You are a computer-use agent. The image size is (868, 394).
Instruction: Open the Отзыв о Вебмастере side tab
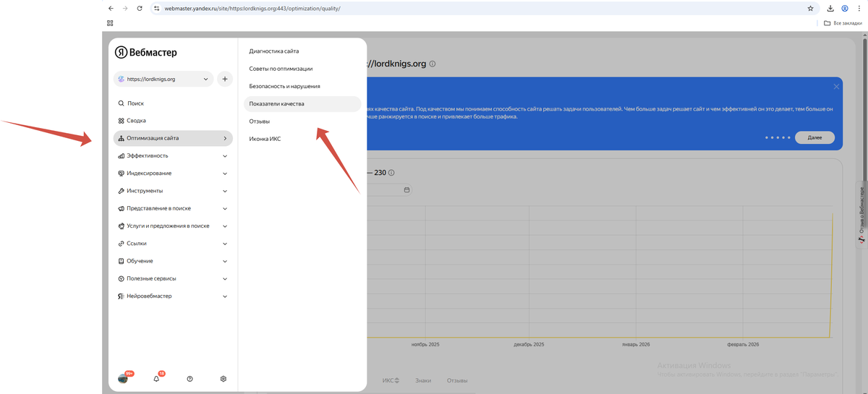pos(861,214)
